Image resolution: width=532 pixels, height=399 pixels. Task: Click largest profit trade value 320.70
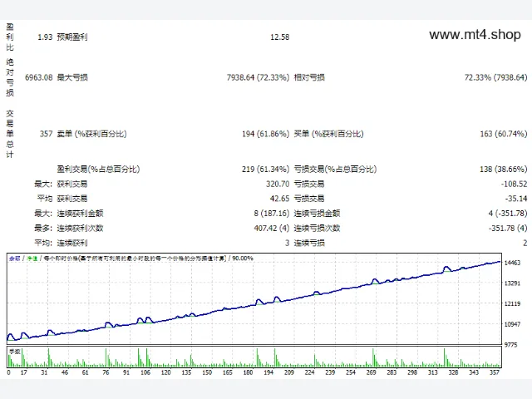click(x=278, y=184)
